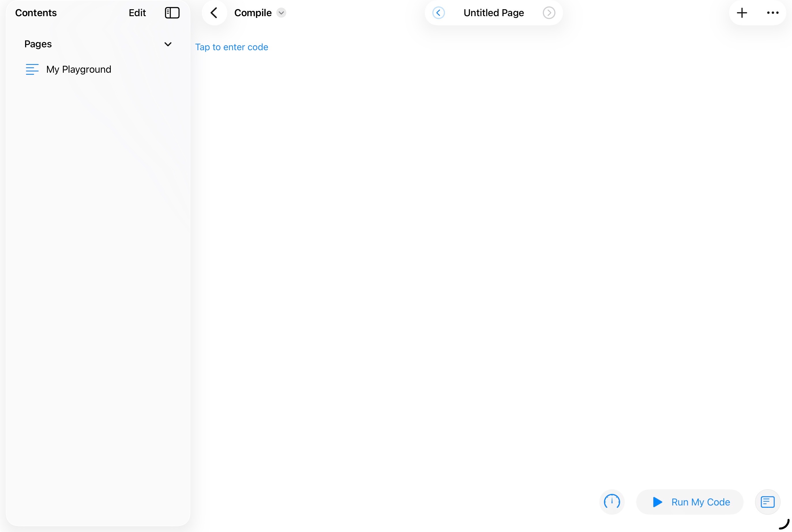Go back using the left chevron
Screen dimensions: 792x532
coord(214,13)
